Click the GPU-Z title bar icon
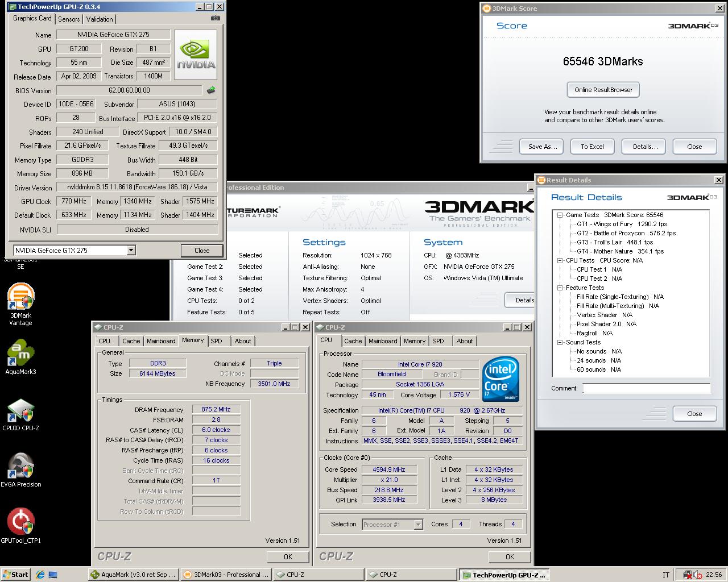 [13, 7]
